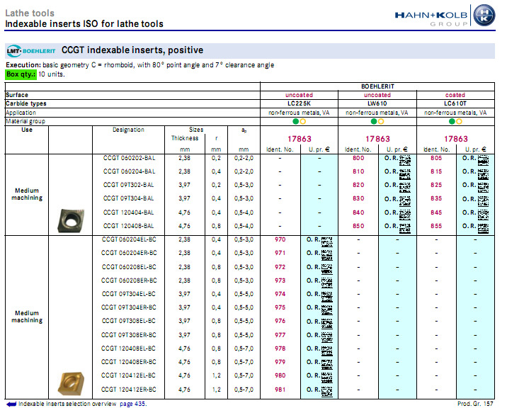Click the Hahn+Kolb globe emblem

click(x=484, y=15)
